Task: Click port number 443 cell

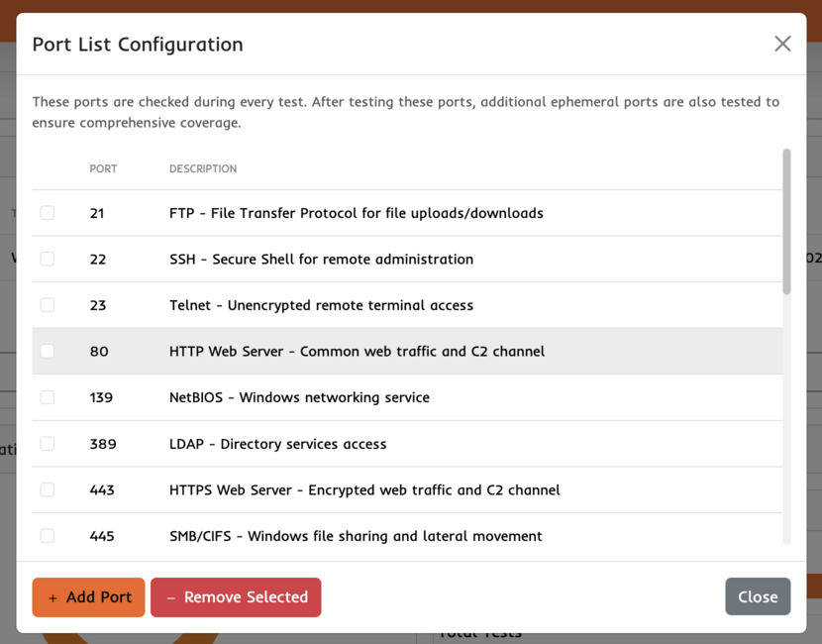Action: [x=102, y=490]
